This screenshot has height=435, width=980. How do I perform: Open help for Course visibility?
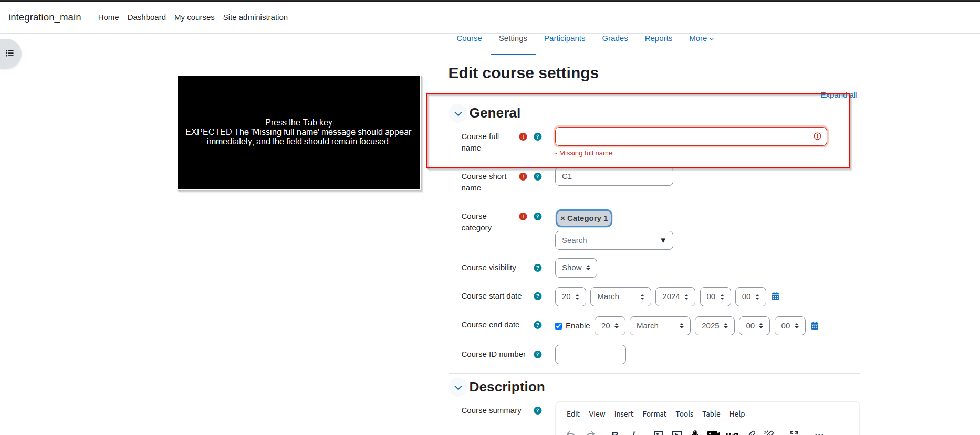(x=538, y=268)
